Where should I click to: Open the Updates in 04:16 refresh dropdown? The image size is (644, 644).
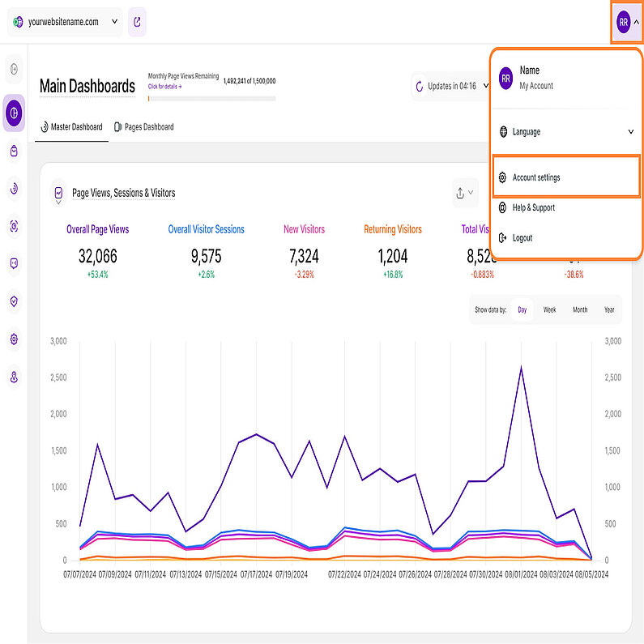[x=450, y=86]
